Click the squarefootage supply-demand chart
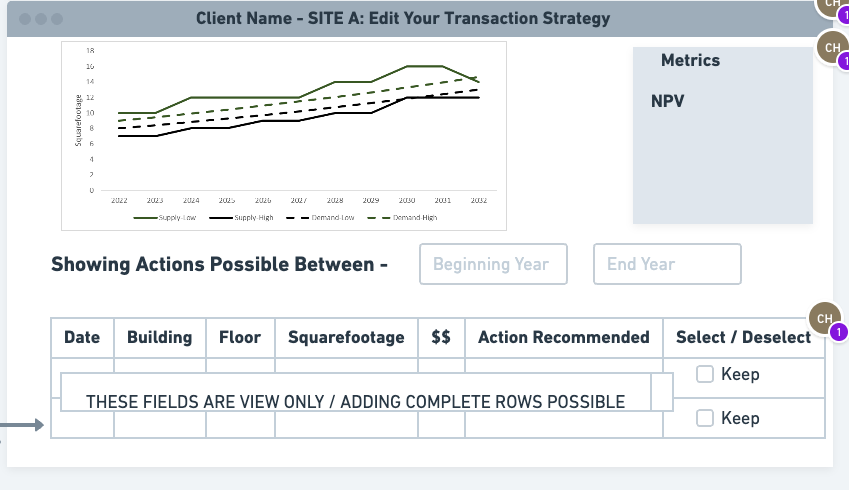 (284, 136)
